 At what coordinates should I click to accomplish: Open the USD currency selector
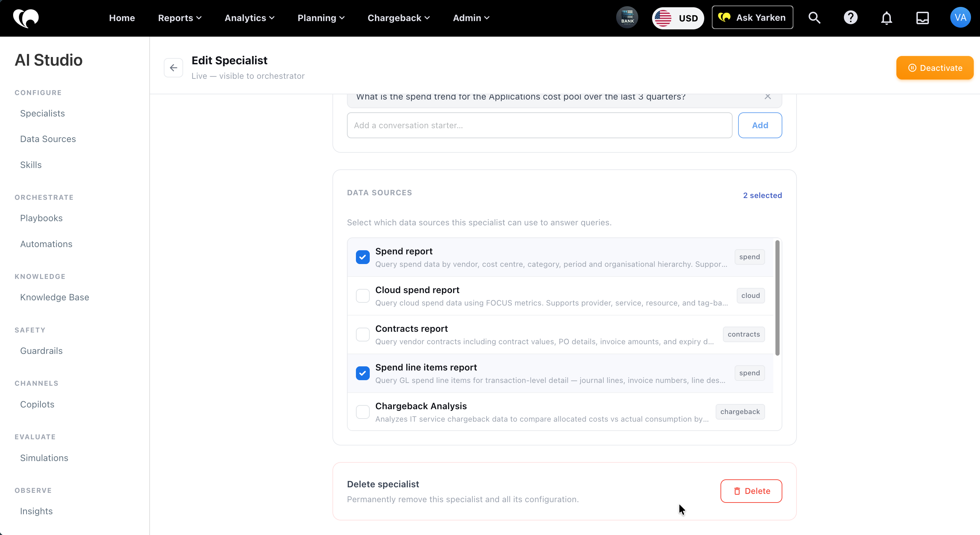[678, 18]
